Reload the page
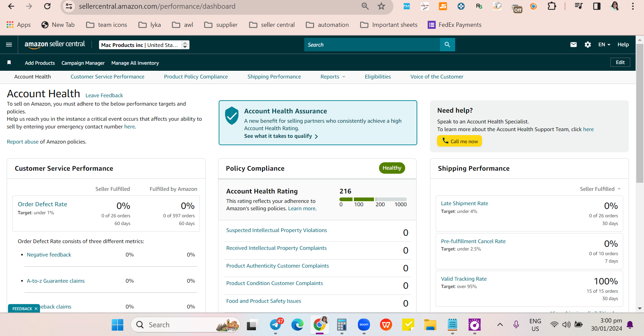Viewport: 644px width, 336px height. click(48, 6)
